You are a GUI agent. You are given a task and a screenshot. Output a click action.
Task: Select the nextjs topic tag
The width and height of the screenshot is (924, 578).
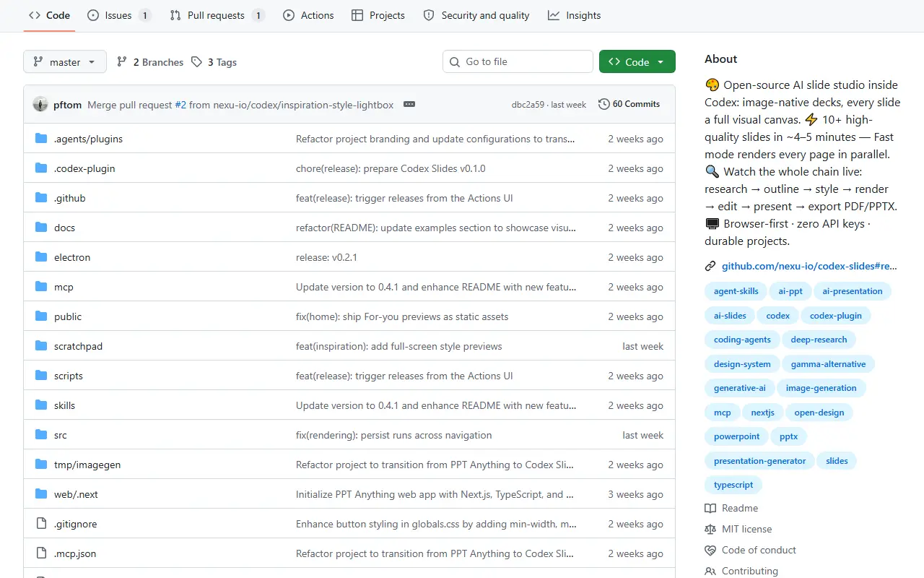pyautogui.click(x=762, y=413)
